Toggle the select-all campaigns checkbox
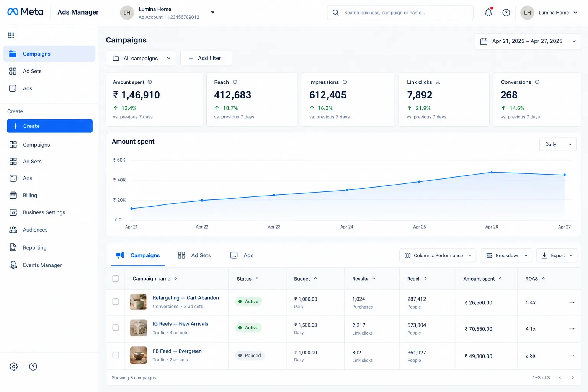The width and height of the screenshot is (588, 392). tap(116, 279)
